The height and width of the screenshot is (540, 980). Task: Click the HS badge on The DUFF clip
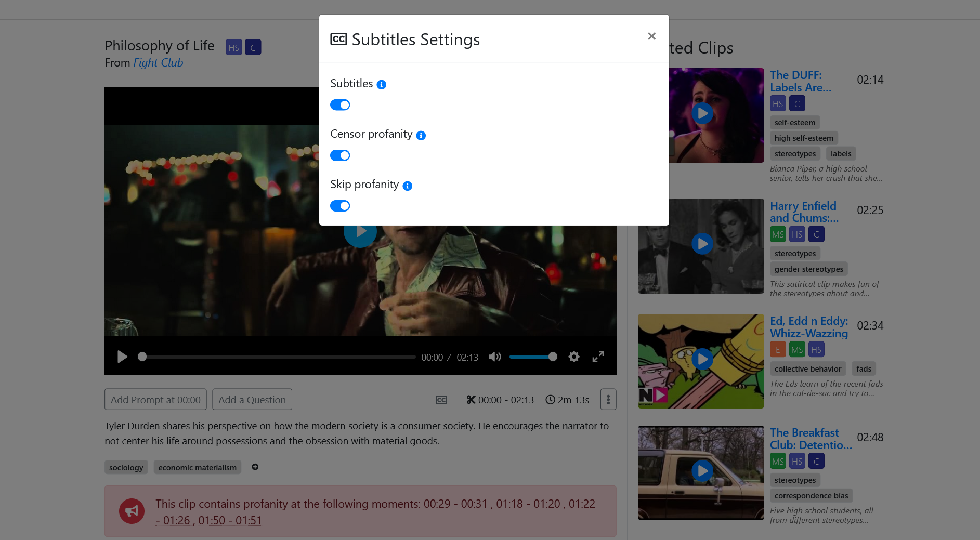coord(778,104)
